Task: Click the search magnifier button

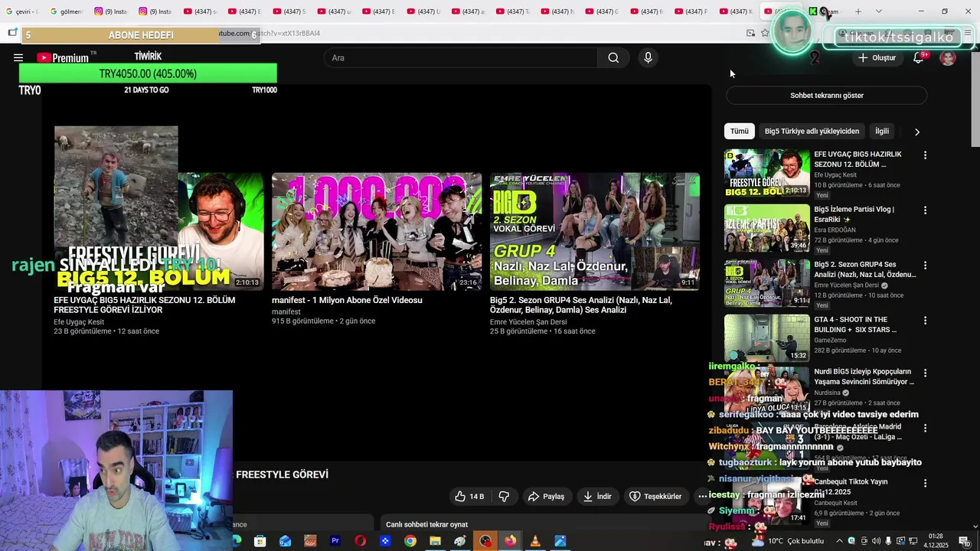Action: coord(613,57)
